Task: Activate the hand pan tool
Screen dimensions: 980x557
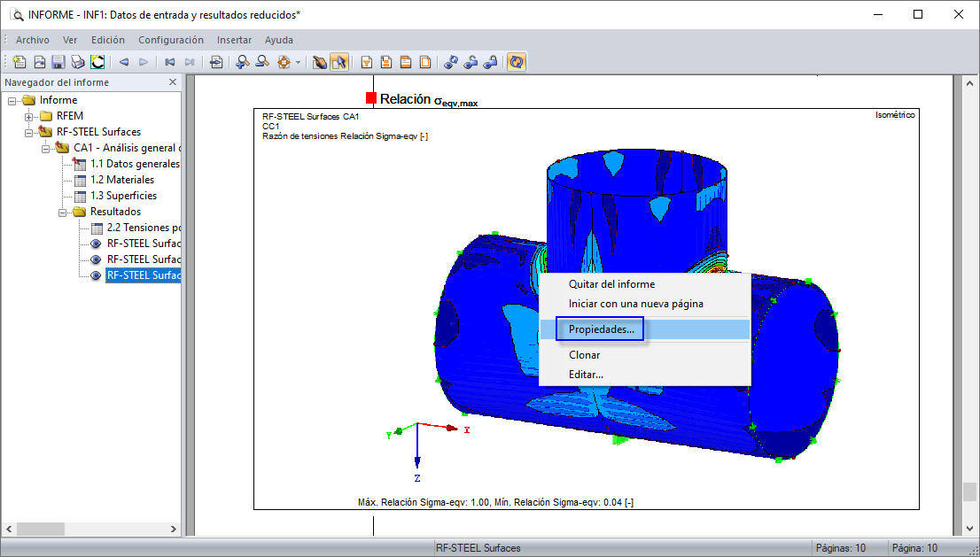Action: (x=319, y=62)
